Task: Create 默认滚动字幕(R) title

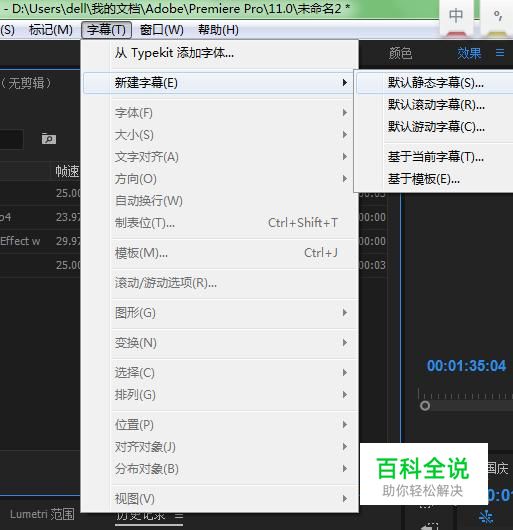Action: pyautogui.click(x=435, y=105)
